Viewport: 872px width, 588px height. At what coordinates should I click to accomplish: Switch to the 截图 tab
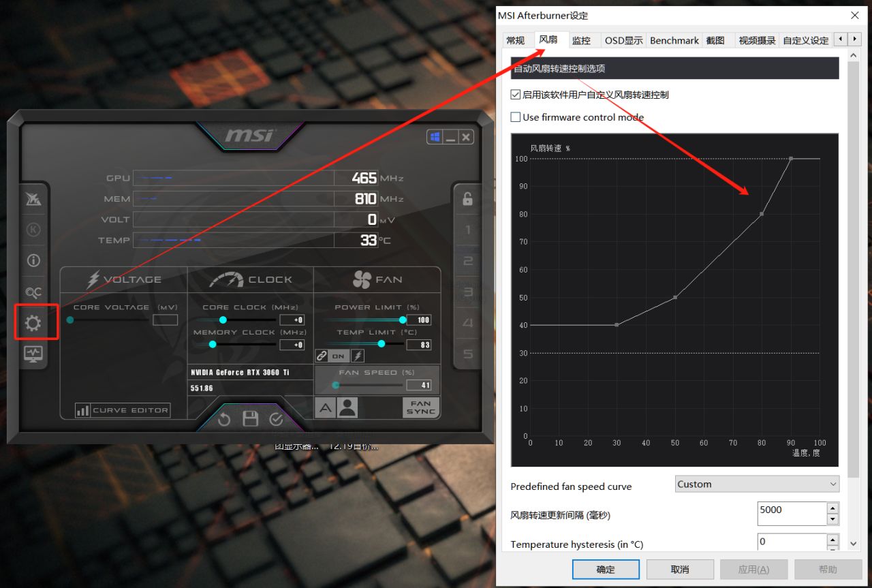(x=715, y=40)
